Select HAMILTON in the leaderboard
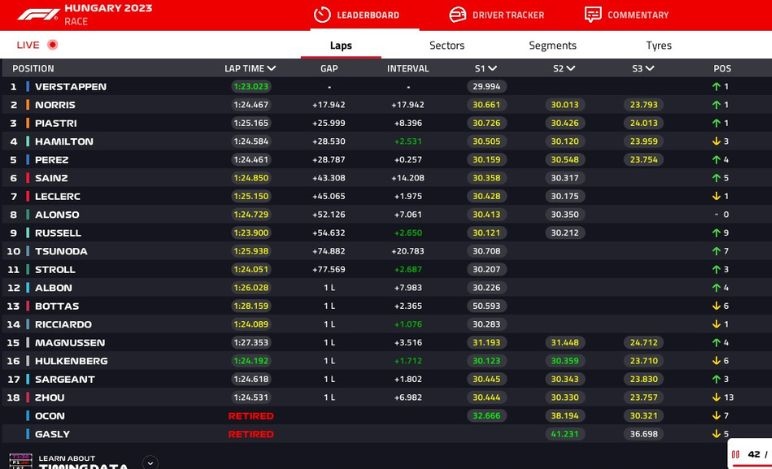This screenshot has height=469, width=772. [x=64, y=142]
